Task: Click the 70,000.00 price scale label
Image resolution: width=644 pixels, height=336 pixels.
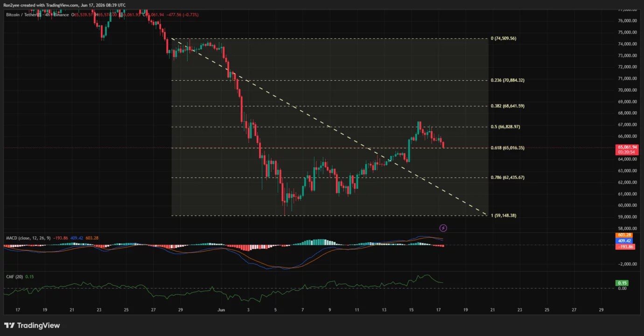Action: (627, 90)
